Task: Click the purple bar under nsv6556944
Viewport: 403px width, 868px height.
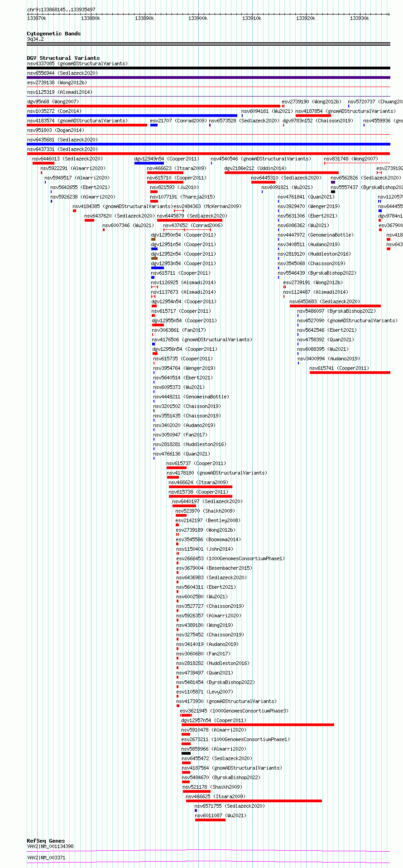Action: (x=208, y=78)
